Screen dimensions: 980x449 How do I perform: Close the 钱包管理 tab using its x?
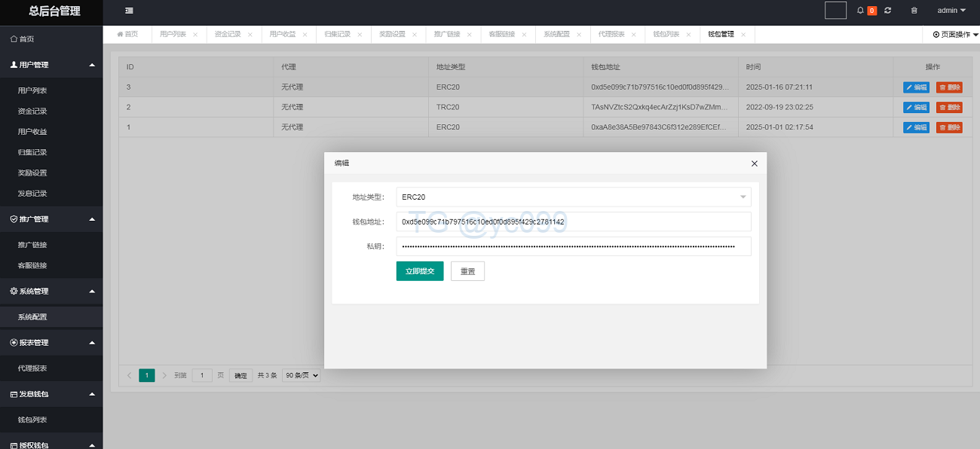(743, 35)
